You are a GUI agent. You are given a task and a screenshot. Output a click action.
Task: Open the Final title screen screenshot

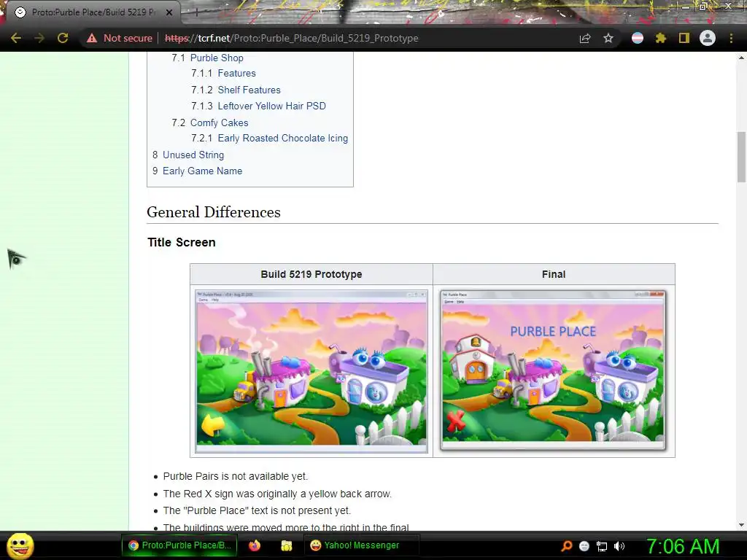(x=553, y=370)
